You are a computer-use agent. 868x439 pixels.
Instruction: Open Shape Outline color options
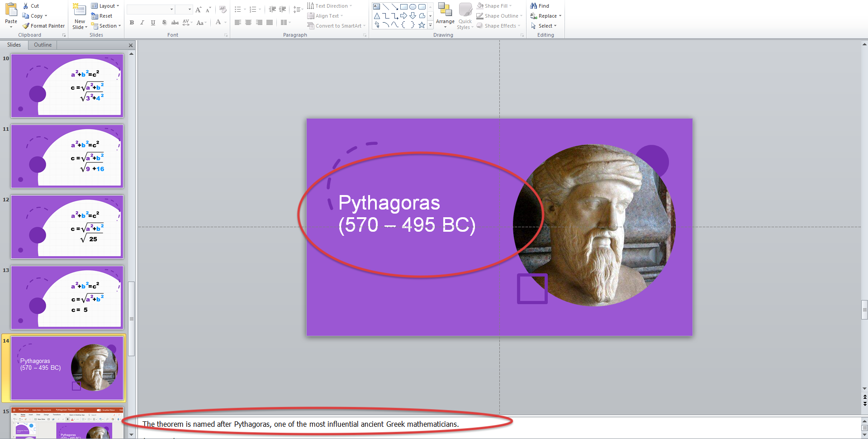point(499,16)
